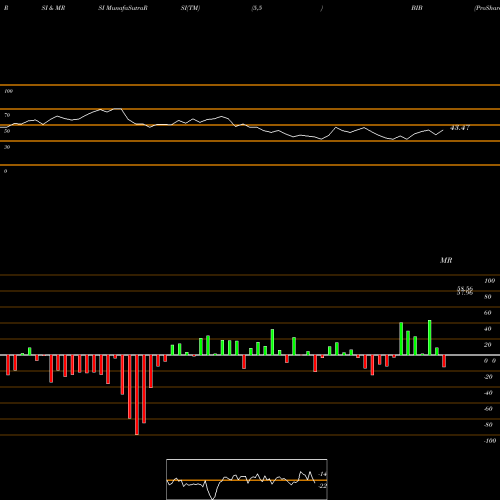This screenshot has width=500, height=500.
Task: Click the 'MR' panel title
Action: point(446,260)
